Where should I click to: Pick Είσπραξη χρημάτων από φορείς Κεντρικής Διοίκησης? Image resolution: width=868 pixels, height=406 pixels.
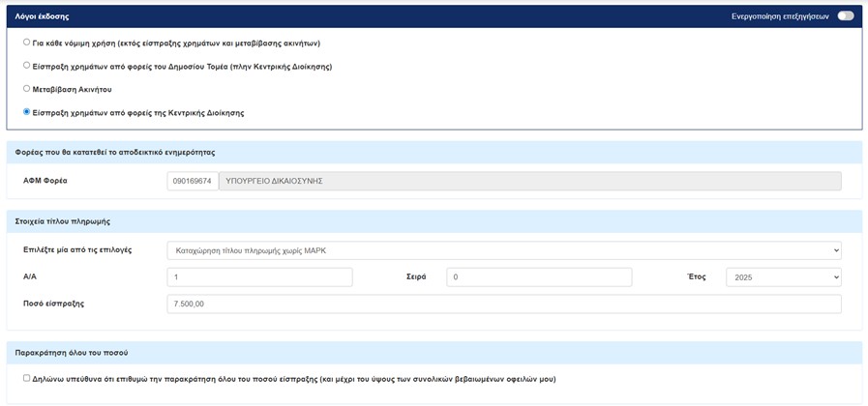point(27,112)
